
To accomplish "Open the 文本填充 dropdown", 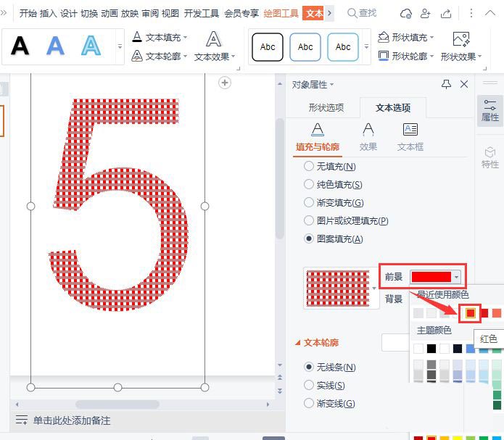I will pyautogui.click(x=160, y=37).
